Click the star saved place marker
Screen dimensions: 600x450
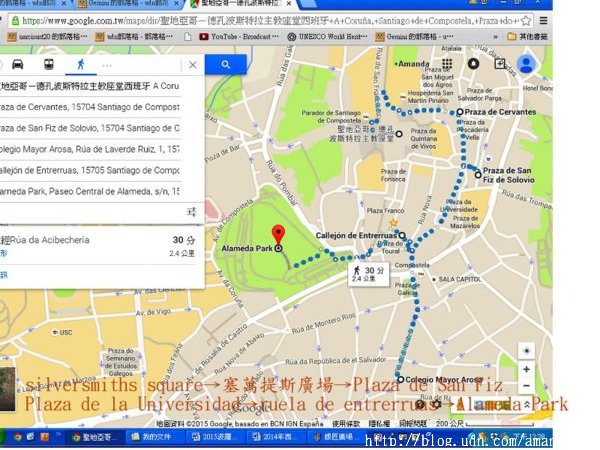(x=393, y=223)
